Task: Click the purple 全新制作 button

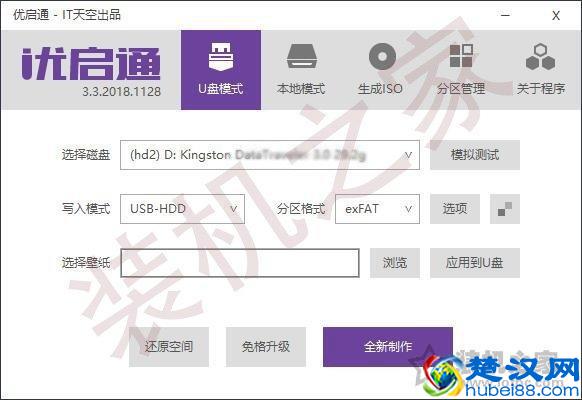Action: pos(388,347)
